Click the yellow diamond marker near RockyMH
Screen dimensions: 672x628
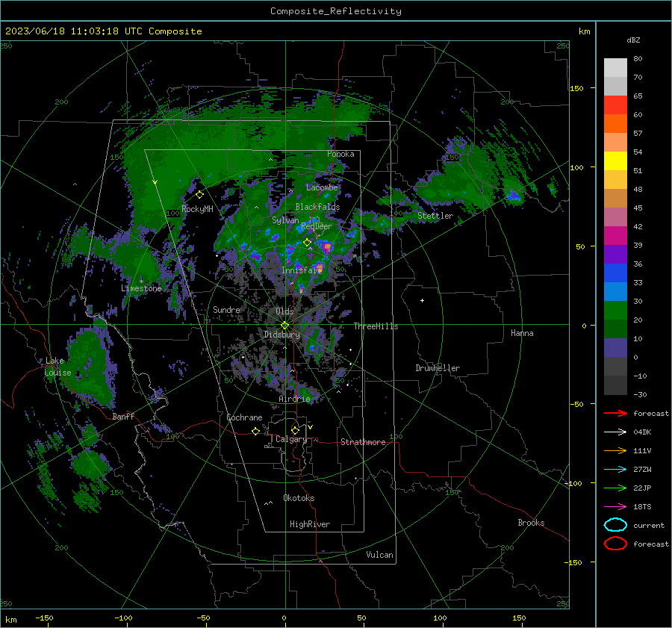pos(199,195)
